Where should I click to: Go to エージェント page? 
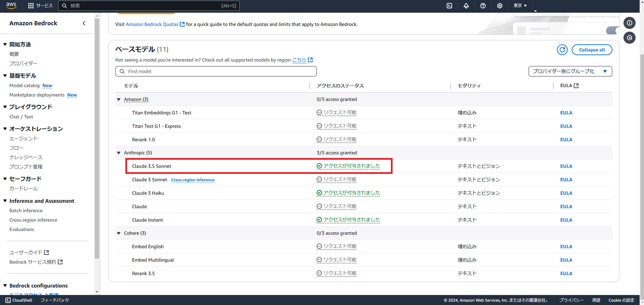pyautogui.click(x=24, y=139)
